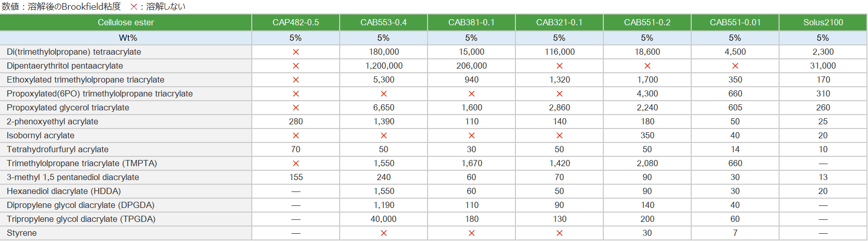Click the red X in legend text at top
This screenshot has width=868, height=241.
(x=133, y=7)
